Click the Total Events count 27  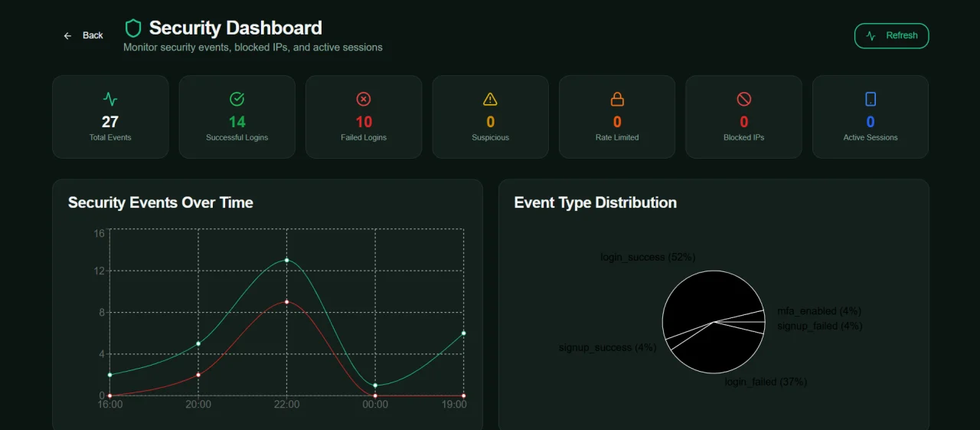coord(110,122)
